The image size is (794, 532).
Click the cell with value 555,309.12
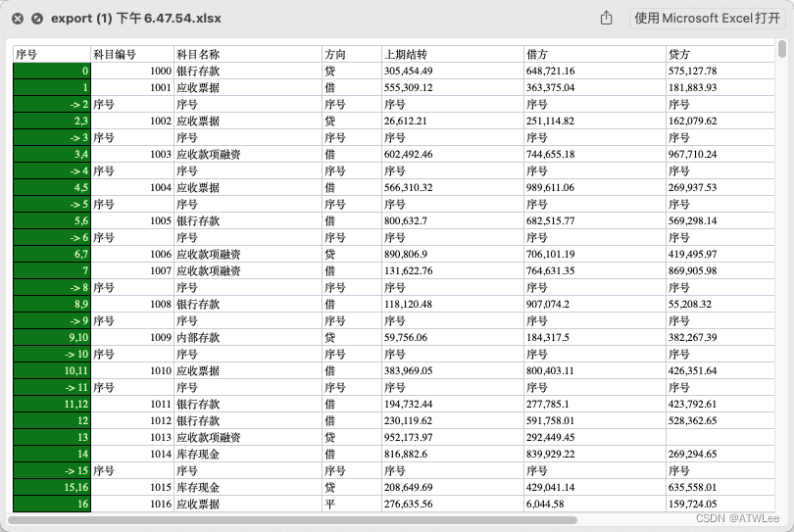point(452,87)
